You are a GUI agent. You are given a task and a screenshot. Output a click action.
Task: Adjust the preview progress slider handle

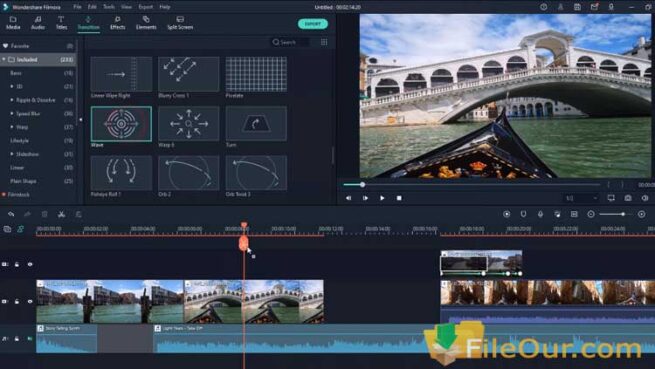(x=363, y=184)
